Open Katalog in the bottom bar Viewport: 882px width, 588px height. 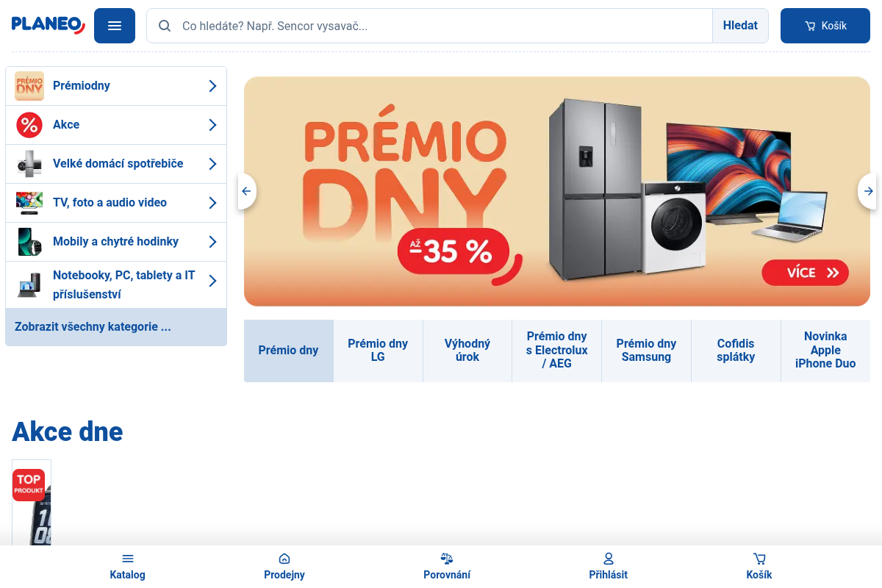[x=128, y=567]
